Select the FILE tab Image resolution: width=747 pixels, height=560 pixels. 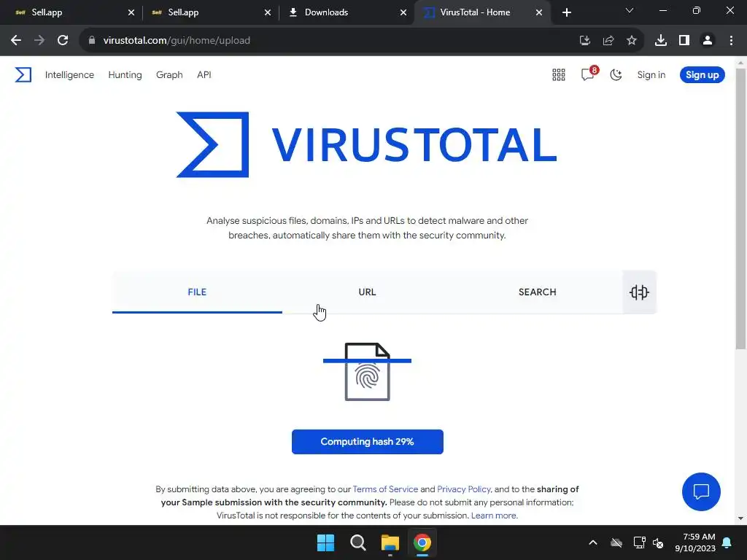point(197,292)
